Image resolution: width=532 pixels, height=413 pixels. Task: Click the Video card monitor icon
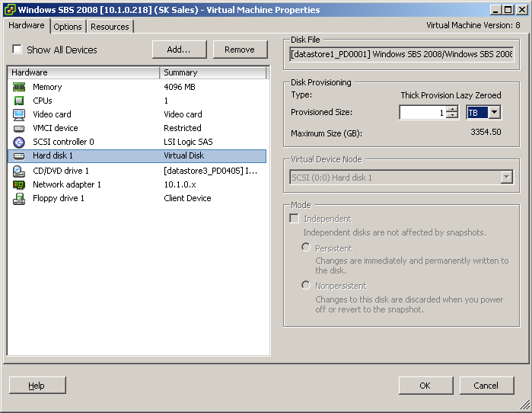click(x=19, y=114)
